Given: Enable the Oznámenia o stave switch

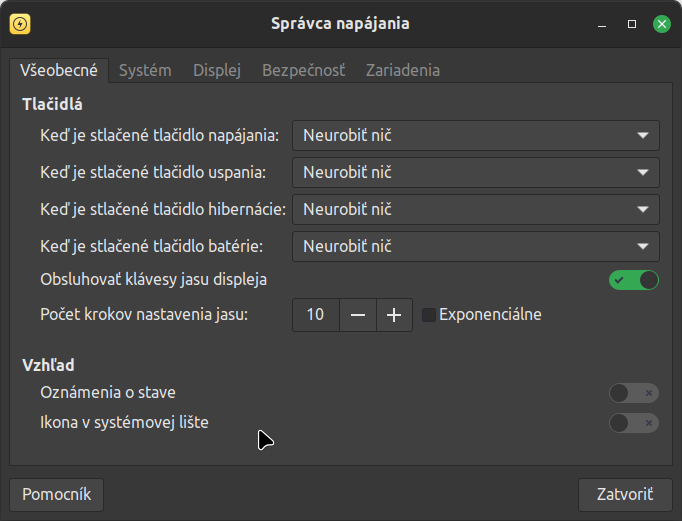Looking at the screenshot, I should pos(634,393).
